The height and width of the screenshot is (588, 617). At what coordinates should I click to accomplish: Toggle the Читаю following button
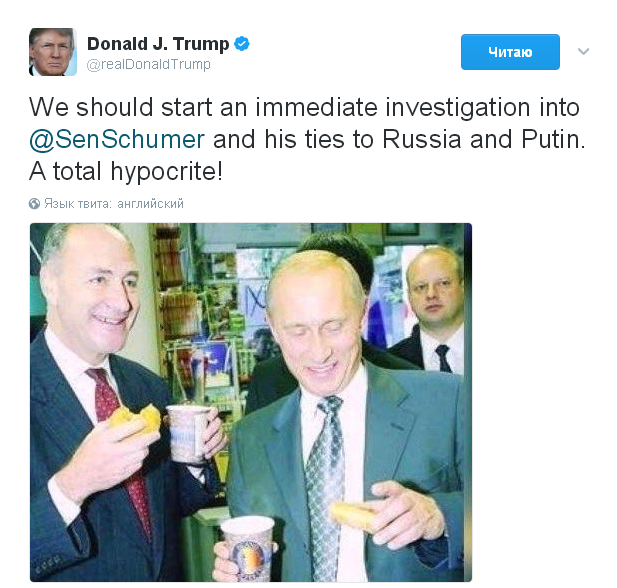pyautogui.click(x=510, y=52)
